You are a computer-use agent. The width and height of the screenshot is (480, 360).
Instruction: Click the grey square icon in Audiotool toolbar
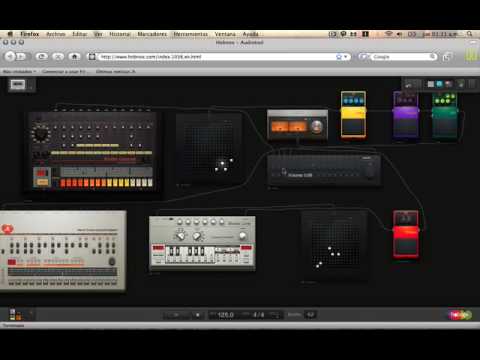pos(431,84)
